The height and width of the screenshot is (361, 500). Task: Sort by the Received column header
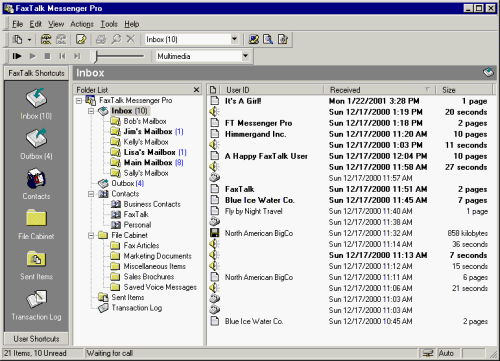[380, 90]
